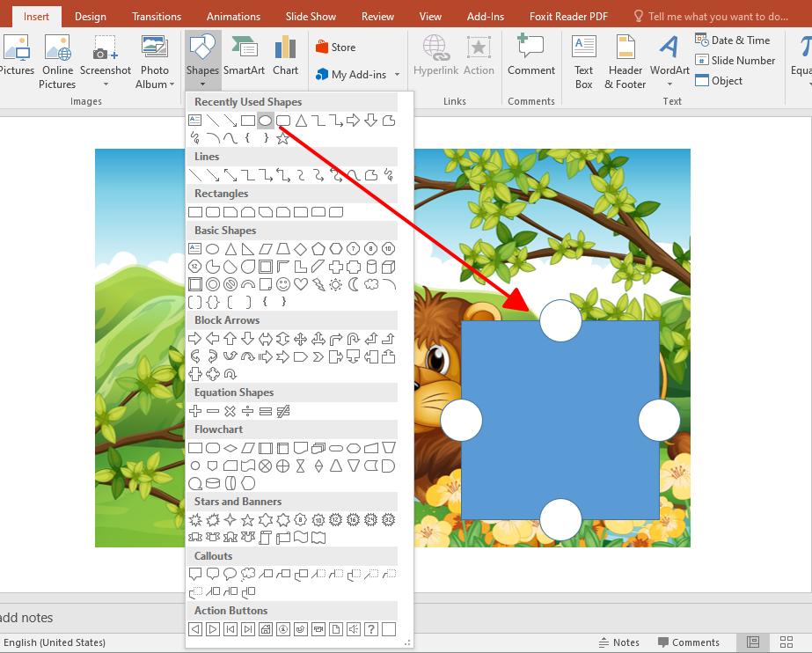Insert Online Pictures
The image size is (812, 653).
[x=57, y=62]
